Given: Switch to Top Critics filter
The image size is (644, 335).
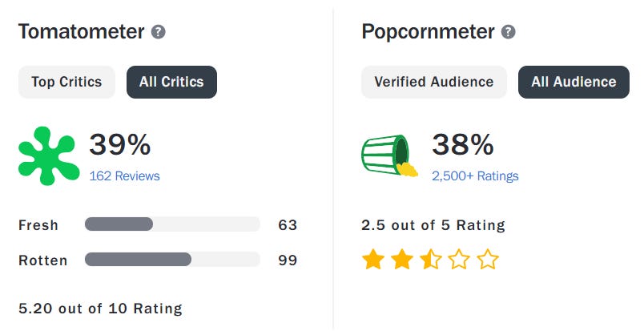Looking at the screenshot, I should pos(66,82).
